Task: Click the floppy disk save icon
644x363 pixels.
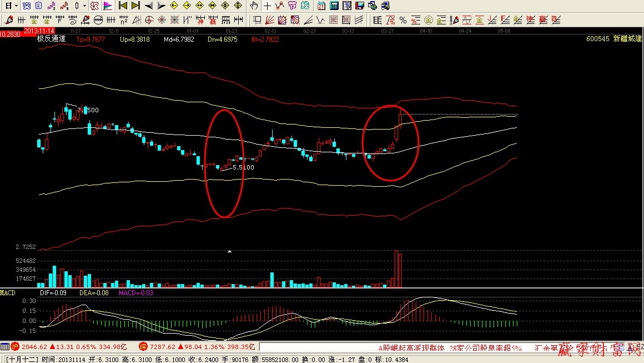Action: [360, 6]
